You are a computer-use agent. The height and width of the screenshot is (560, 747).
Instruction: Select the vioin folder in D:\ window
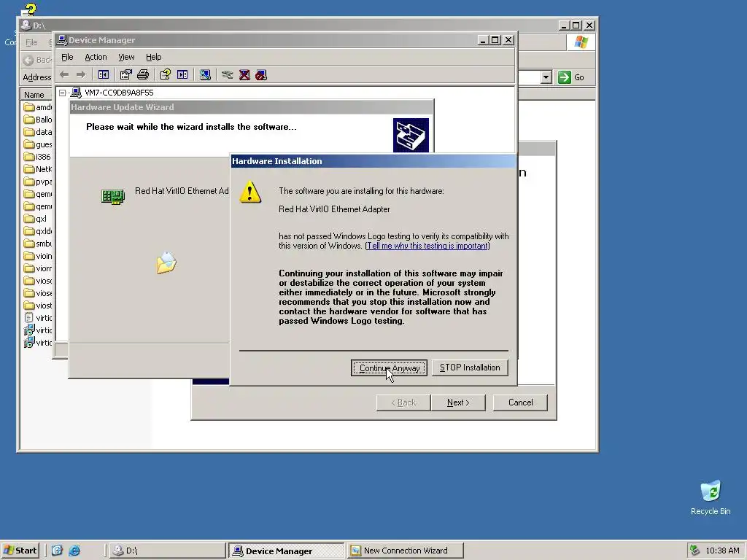click(x=38, y=256)
